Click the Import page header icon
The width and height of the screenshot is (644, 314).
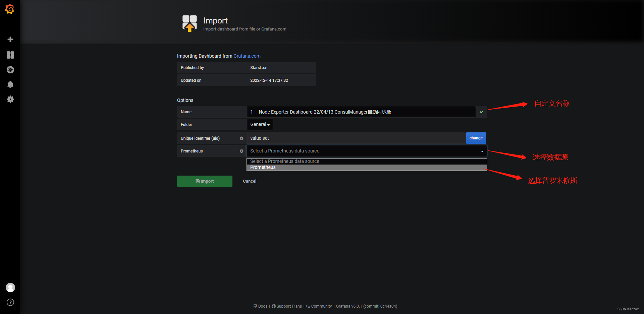point(190,23)
